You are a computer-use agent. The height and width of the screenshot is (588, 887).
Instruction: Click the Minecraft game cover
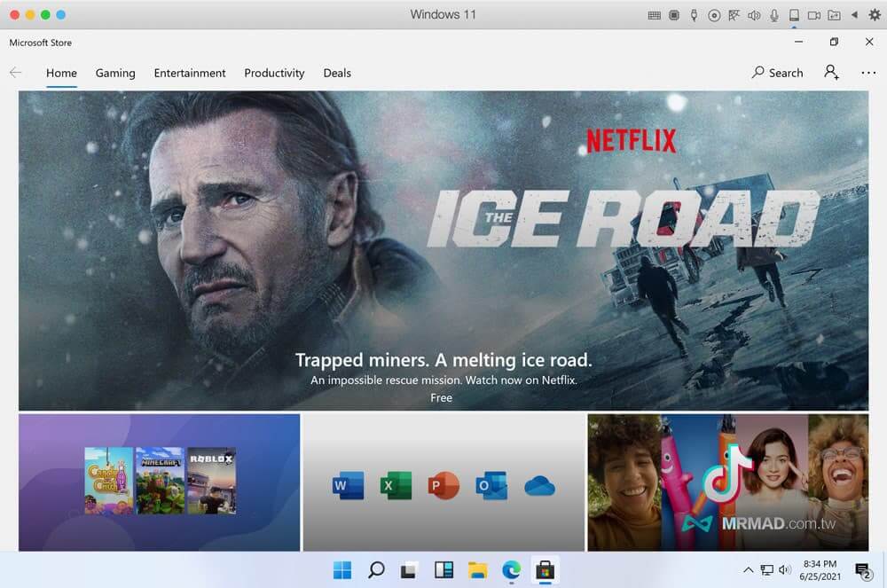point(160,481)
